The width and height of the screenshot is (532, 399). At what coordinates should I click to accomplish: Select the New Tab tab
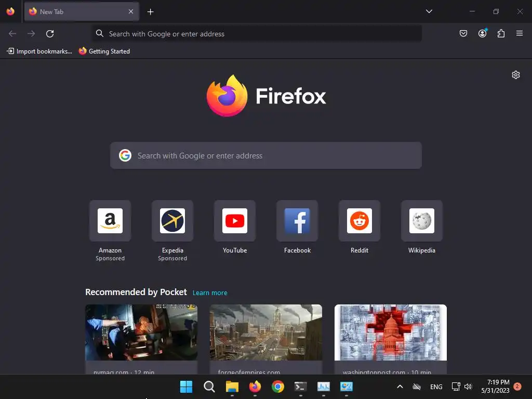click(x=82, y=11)
